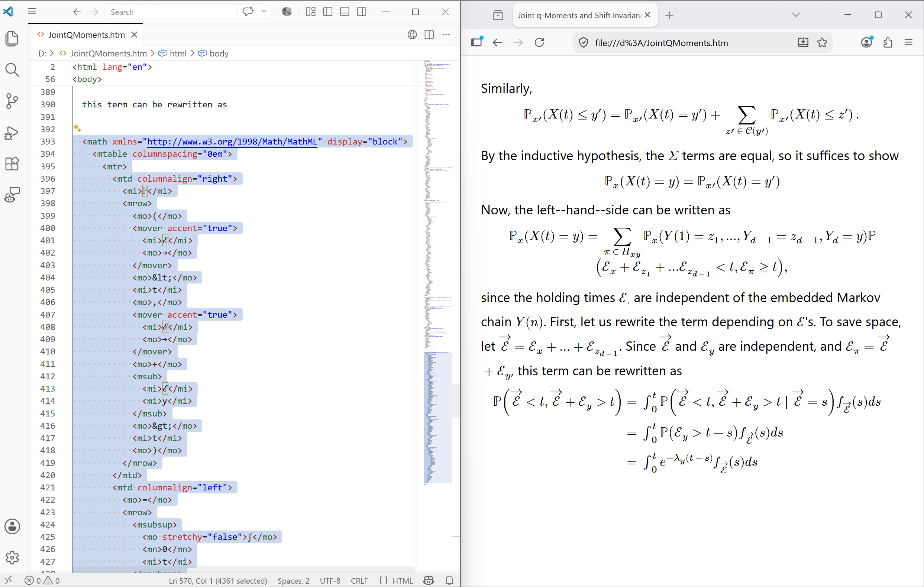Open the Search view in activity bar

pyautogui.click(x=12, y=70)
